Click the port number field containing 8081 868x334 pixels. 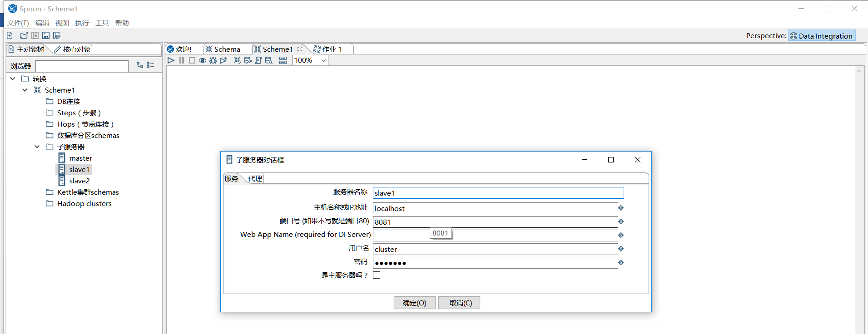coord(495,222)
